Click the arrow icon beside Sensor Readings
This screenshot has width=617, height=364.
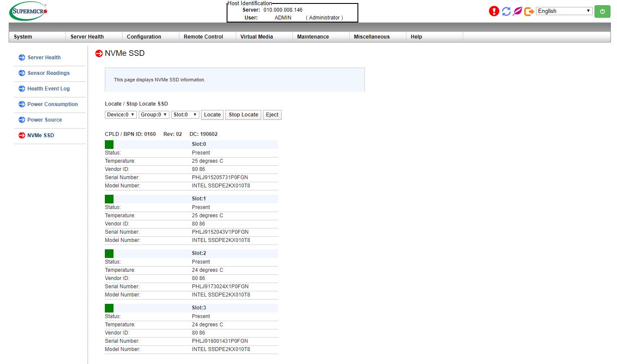coord(22,73)
